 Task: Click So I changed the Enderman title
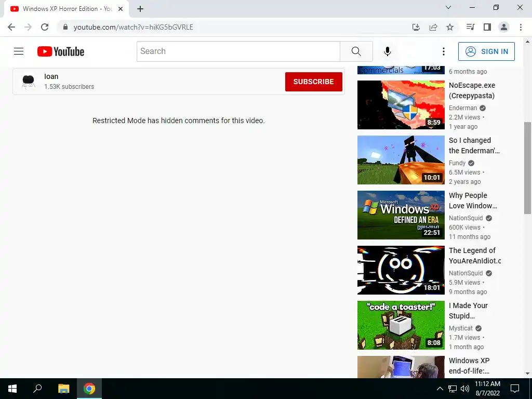tap(474, 145)
